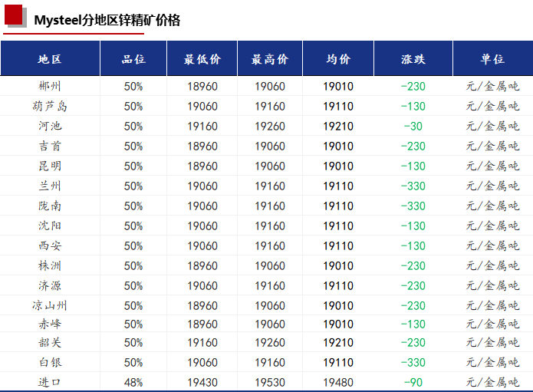Click the 河池 average price 19210

click(338, 127)
